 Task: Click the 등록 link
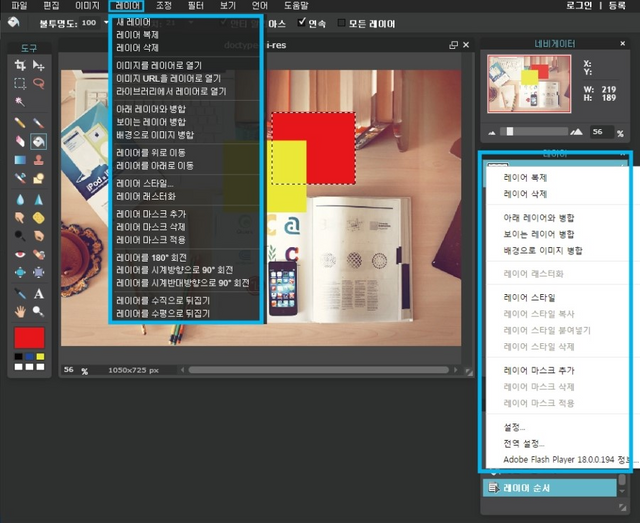[x=616, y=6]
